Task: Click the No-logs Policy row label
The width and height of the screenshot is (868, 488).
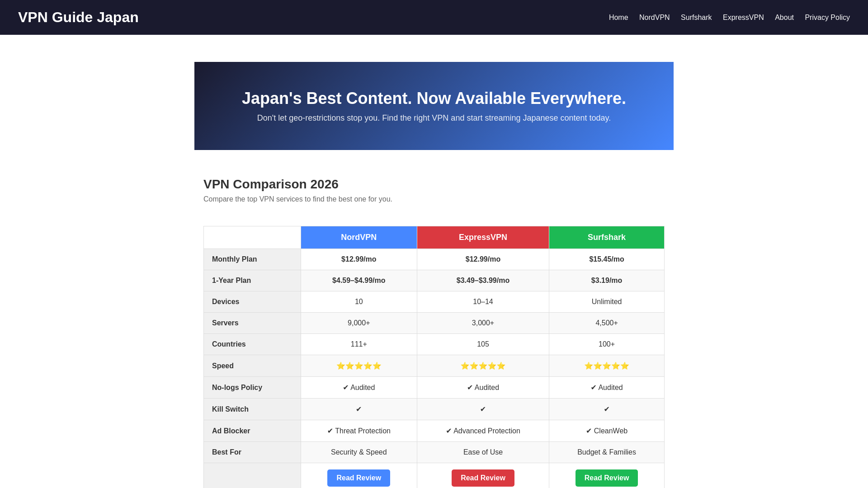Action: point(252,388)
